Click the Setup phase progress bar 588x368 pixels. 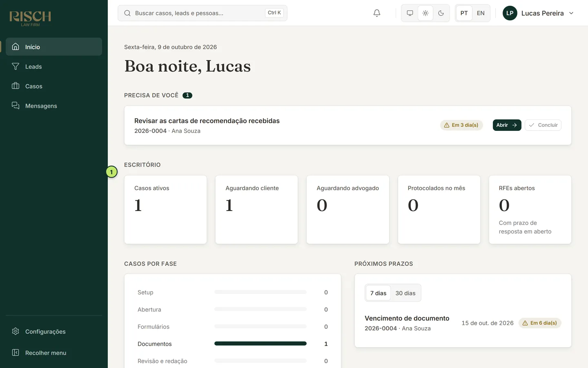(x=261, y=292)
